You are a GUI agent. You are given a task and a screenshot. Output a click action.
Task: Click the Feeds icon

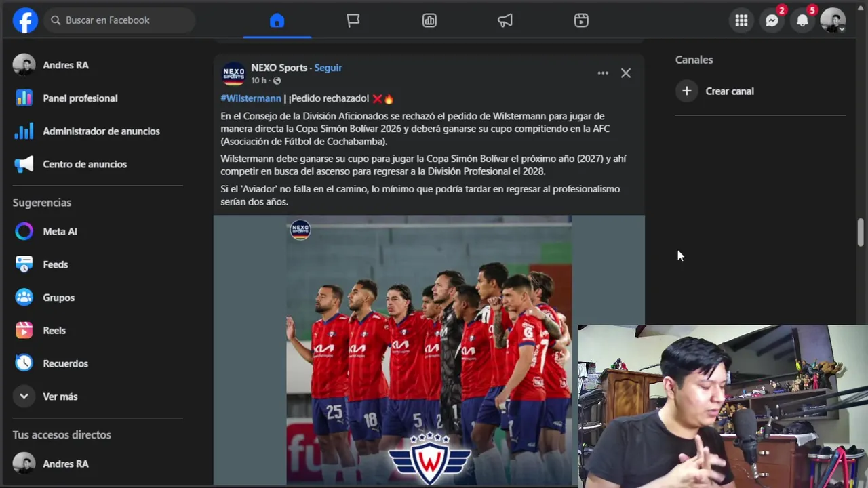point(24,264)
